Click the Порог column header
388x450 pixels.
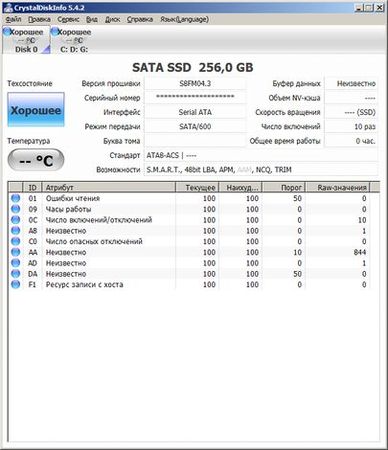click(x=284, y=187)
